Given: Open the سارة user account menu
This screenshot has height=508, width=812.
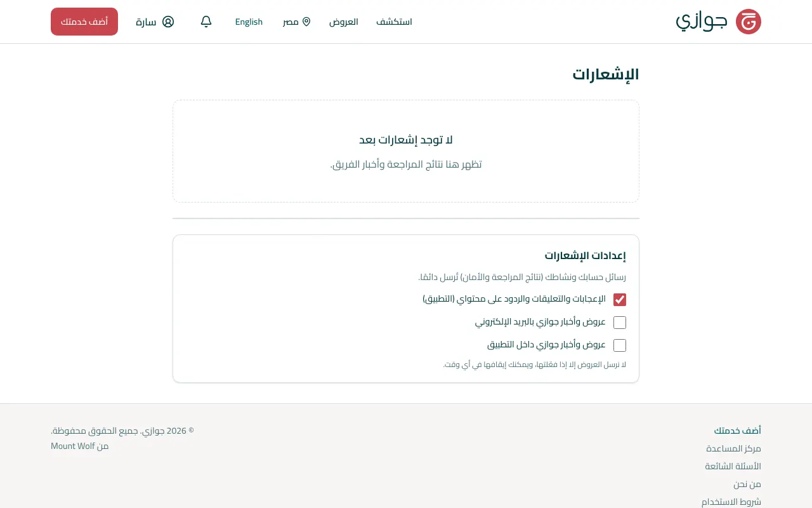Looking at the screenshot, I should point(155,22).
